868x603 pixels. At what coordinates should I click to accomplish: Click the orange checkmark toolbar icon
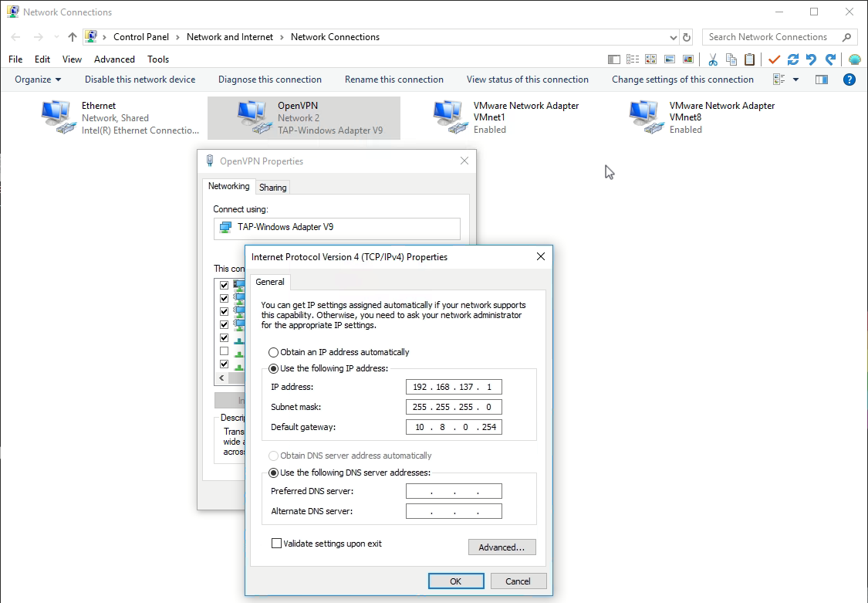coord(774,59)
